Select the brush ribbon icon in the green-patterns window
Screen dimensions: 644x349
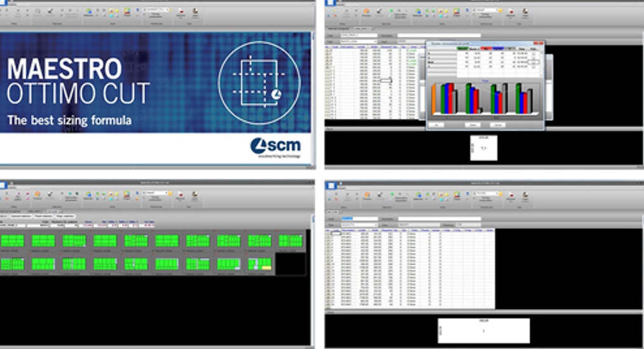click(50, 195)
